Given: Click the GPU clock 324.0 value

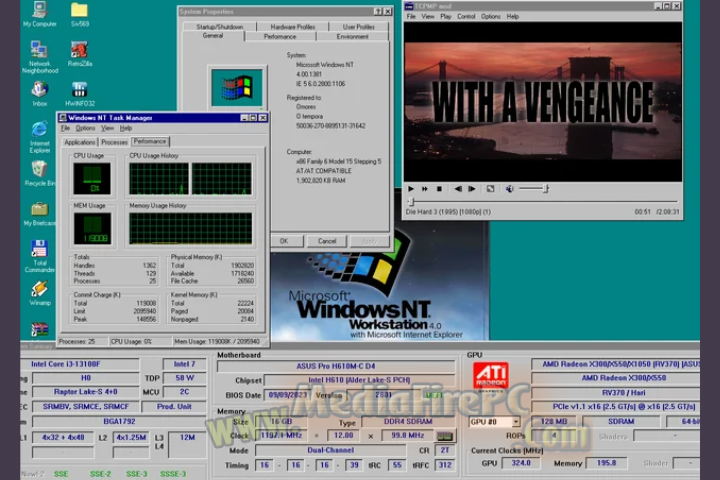Looking at the screenshot, I should click(521, 463).
